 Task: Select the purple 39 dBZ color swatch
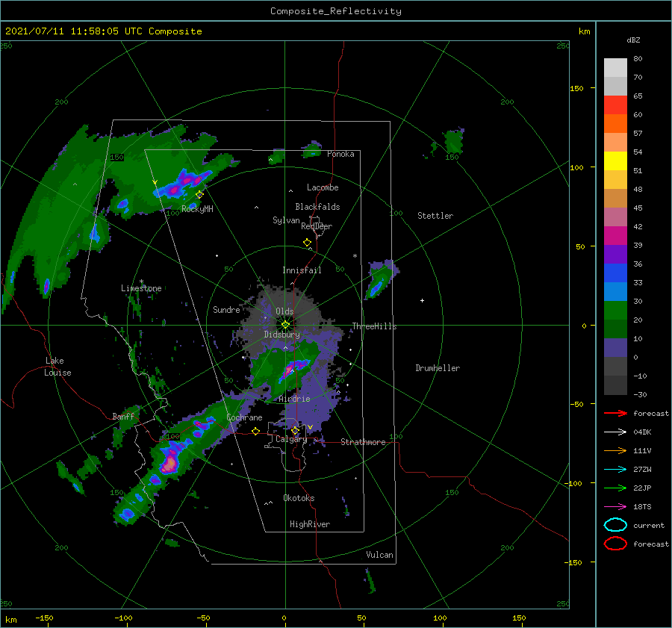(x=615, y=254)
